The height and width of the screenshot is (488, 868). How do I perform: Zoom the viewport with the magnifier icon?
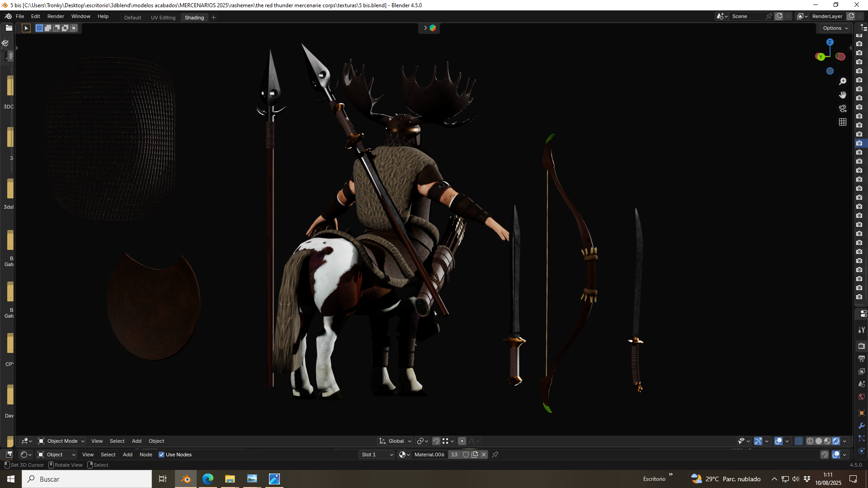(x=843, y=81)
